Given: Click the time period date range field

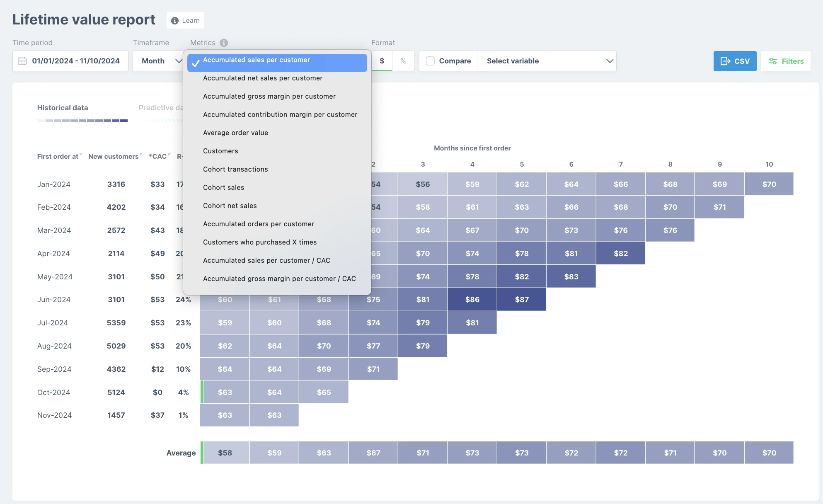Looking at the screenshot, I should click(70, 61).
